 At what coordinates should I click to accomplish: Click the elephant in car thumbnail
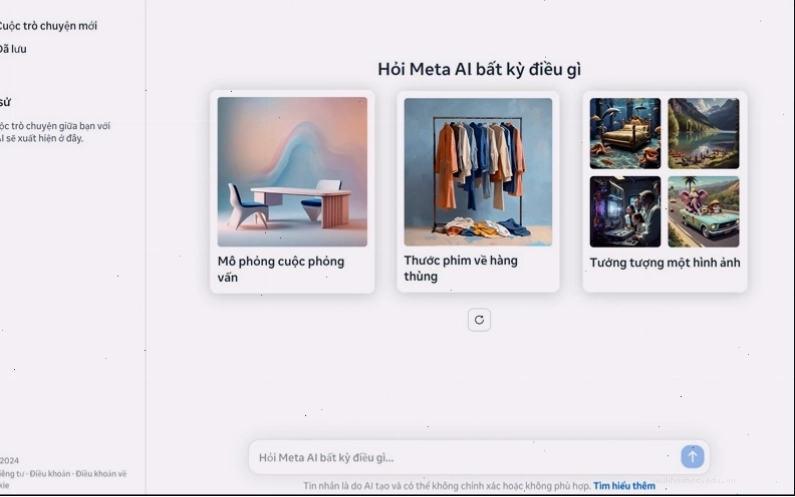coord(703,211)
